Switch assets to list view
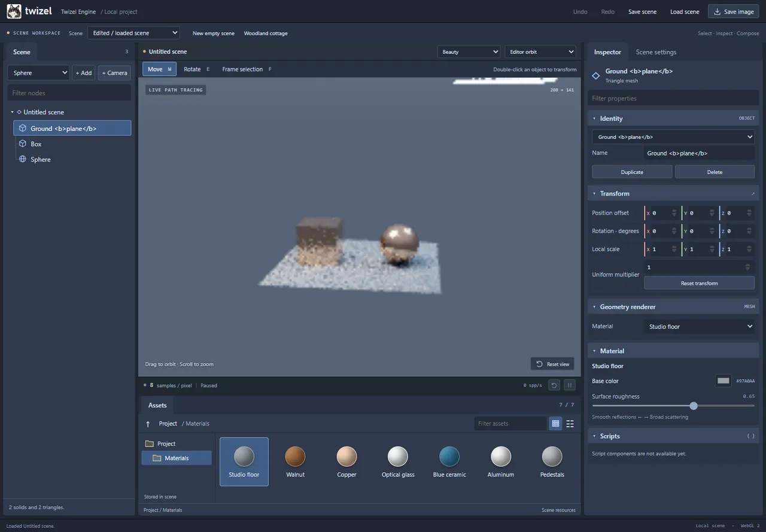The image size is (766, 532). 570,424
